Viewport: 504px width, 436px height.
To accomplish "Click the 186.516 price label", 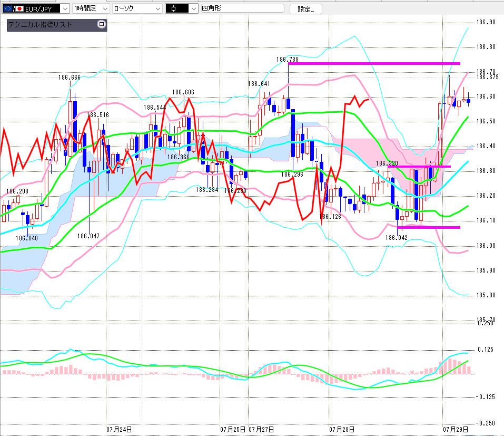I will [x=98, y=115].
